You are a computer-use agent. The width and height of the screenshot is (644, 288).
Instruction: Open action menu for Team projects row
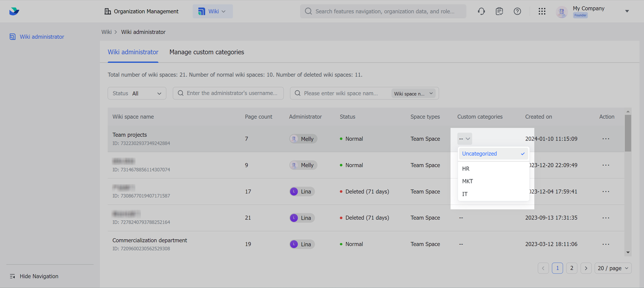[x=606, y=139]
